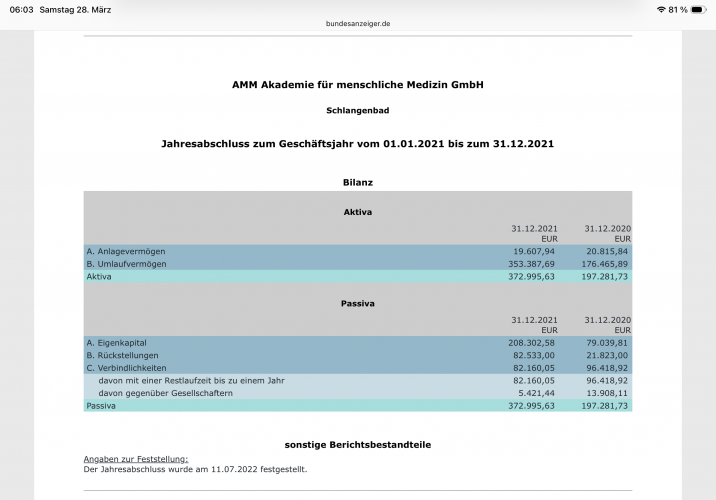Tap the bundesanzeiger.de address bar
This screenshot has width=716, height=500.
tap(357, 22)
